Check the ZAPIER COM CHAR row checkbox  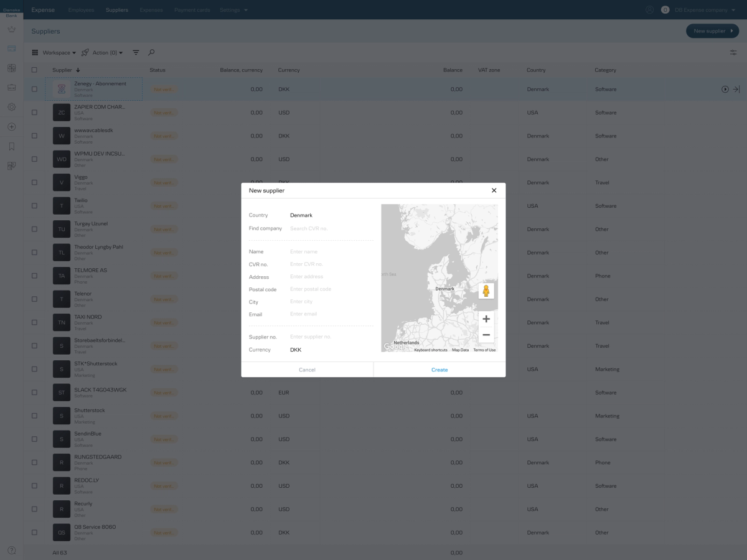pos(34,113)
